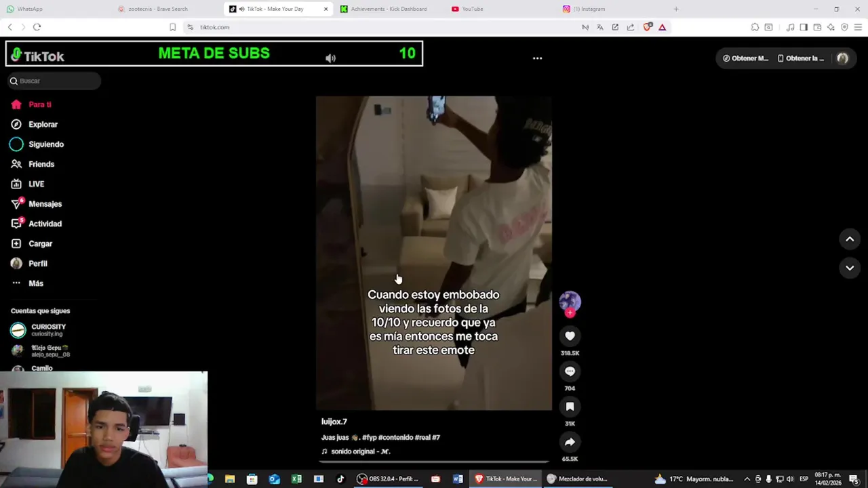Open Excel from the taskbar
Image resolution: width=868 pixels, height=488 pixels.
pos(296,479)
